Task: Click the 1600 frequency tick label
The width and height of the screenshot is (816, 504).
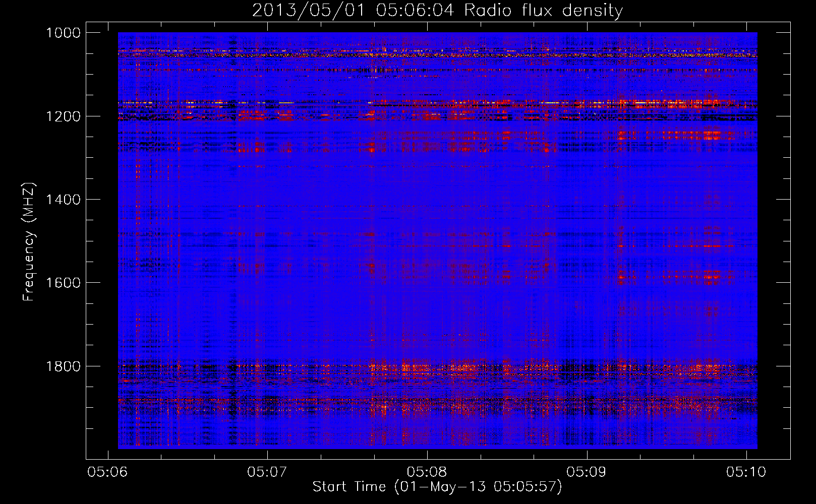Action: tap(63, 283)
